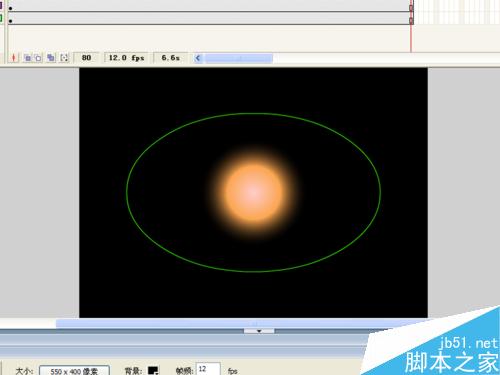500x375 pixels.
Task: Click the upper layer's first keyframe dot
Action: (x=11, y=8)
